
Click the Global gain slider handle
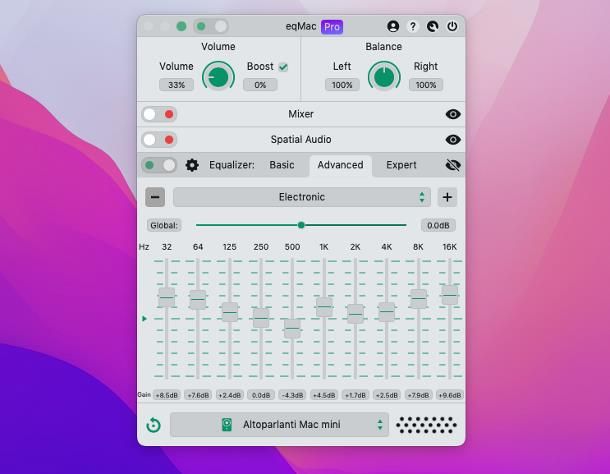301,225
